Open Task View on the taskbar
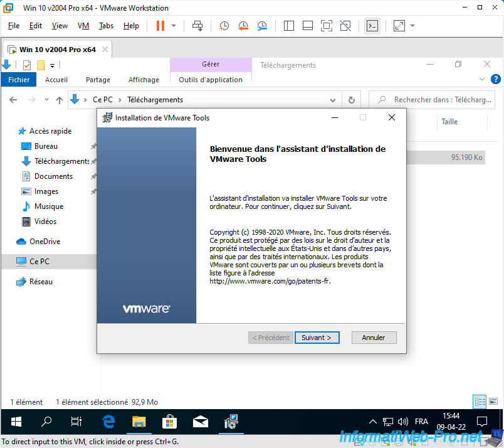 [76, 422]
